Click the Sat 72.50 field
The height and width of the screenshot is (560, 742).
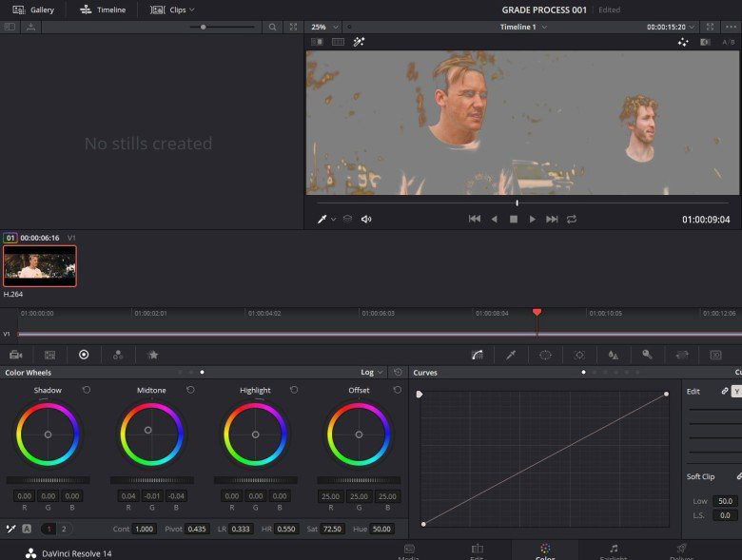click(x=332, y=529)
